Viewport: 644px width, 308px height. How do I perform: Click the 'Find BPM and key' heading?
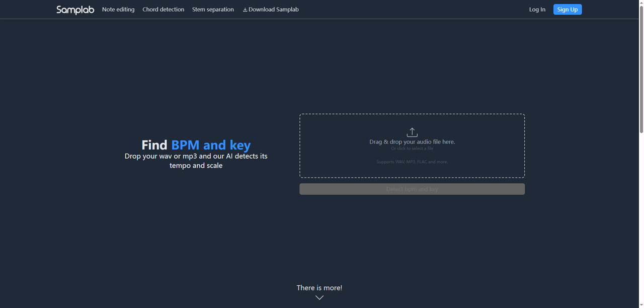(x=196, y=145)
